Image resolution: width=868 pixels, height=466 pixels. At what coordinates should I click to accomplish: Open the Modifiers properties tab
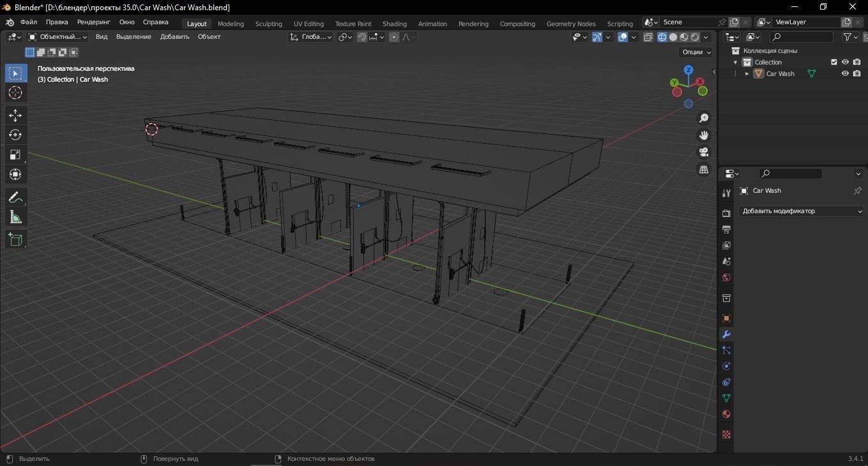coord(726,334)
